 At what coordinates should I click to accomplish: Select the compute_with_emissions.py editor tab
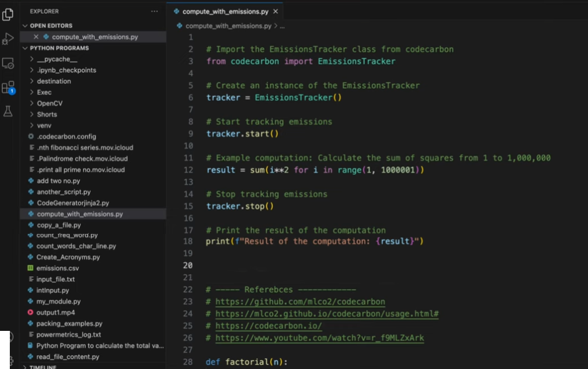pos(224,12)
